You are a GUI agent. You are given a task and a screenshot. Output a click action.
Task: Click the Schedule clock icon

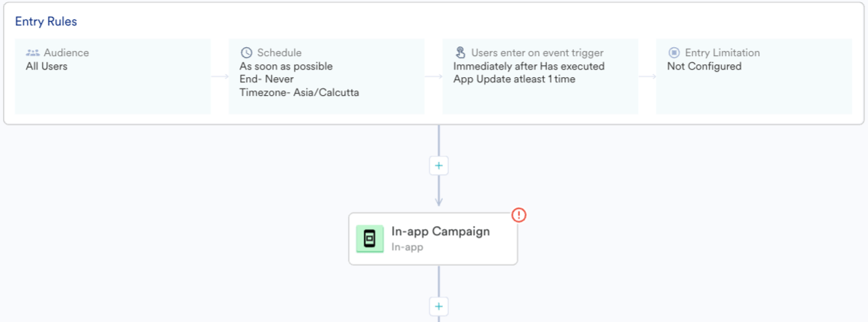tap(246, 52)
